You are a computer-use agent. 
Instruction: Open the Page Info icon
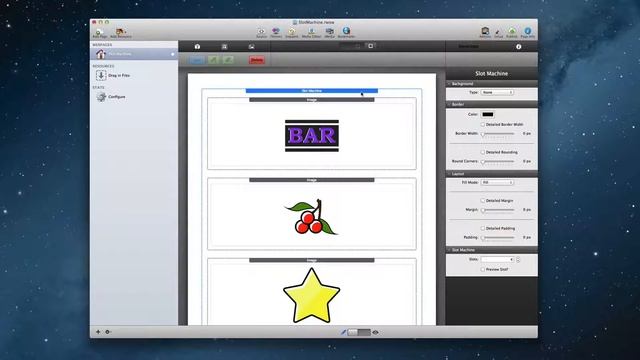click(x=528, y=32)
